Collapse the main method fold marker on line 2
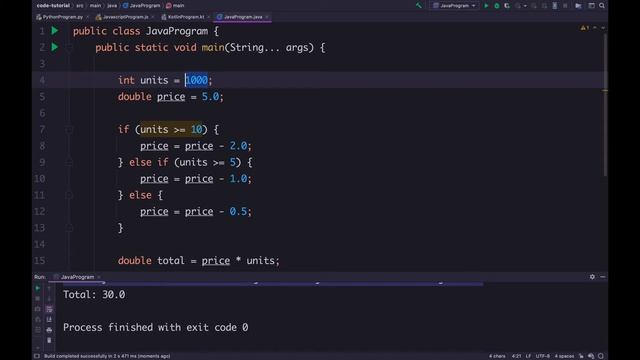The height and width of the screenshot is (360, 640). [x=69, y=47]
